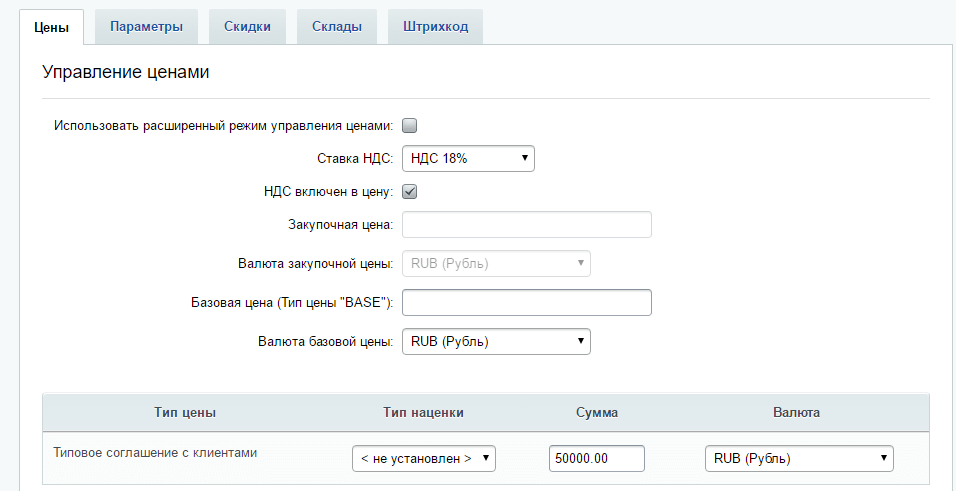This screenshot has height=491, width=956.
Task: Open the Ставка НДС dropdown
Action: (468, 159)
